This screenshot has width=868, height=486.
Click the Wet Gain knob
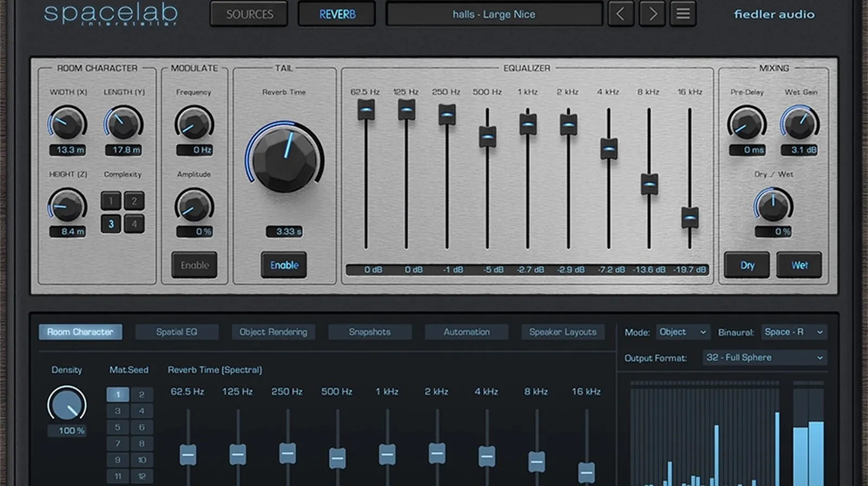click(x=799, y=123)
